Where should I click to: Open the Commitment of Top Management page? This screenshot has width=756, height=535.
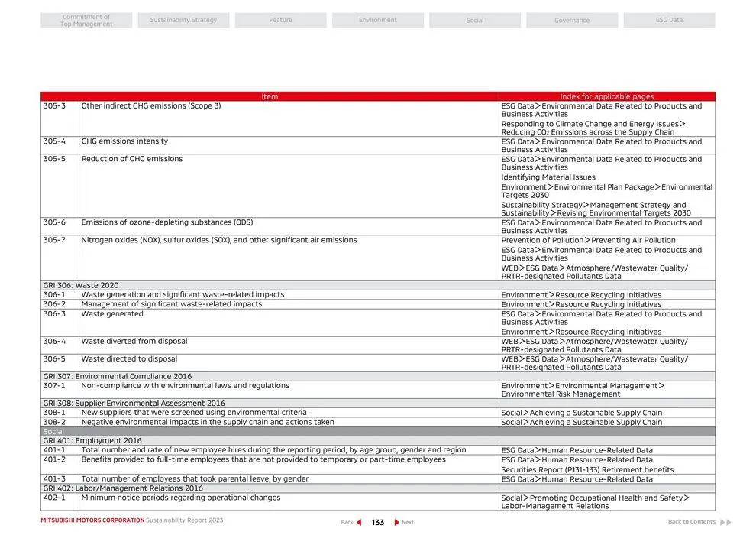pyautogui.click(x=86, y=19)
